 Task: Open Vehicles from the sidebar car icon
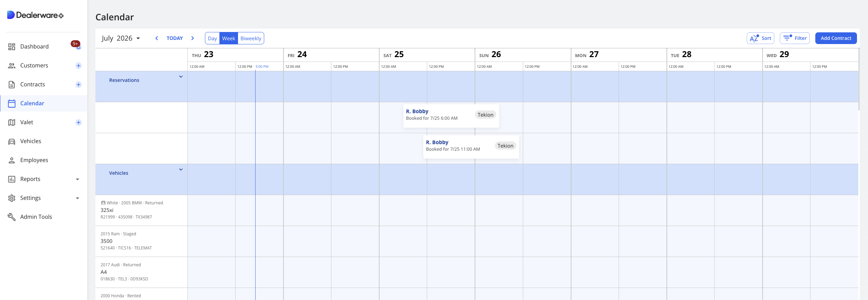tap(12, 141)
